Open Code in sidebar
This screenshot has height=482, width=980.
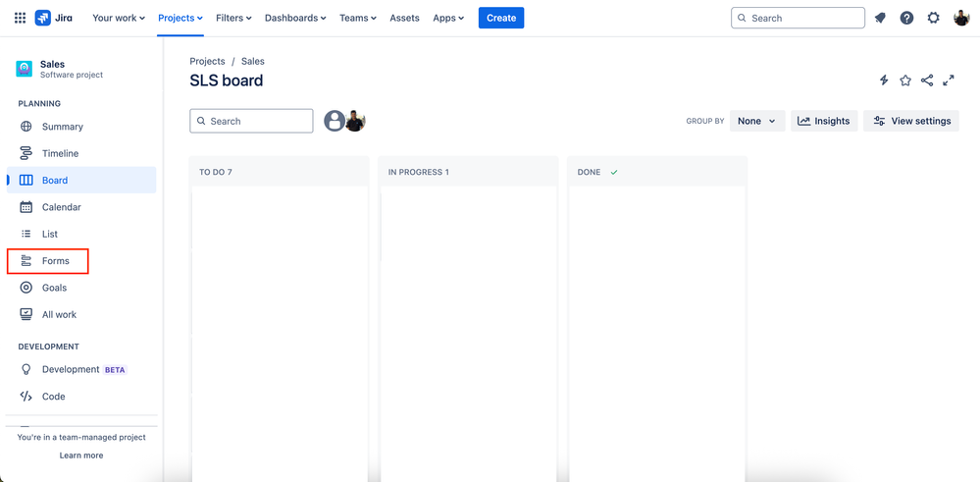pyautogui.click(x=81, y=397)
